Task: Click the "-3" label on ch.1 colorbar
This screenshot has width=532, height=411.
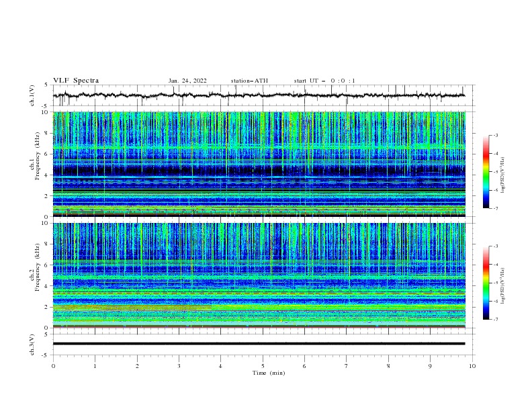Action: coord(495,135)
